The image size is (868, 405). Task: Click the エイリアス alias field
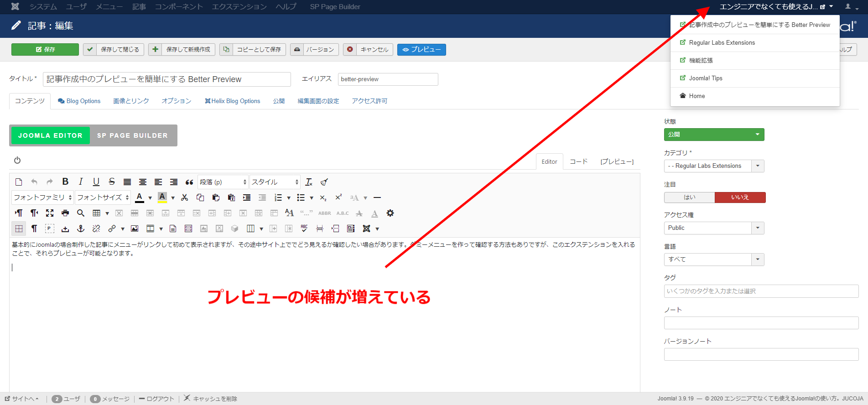388,79
